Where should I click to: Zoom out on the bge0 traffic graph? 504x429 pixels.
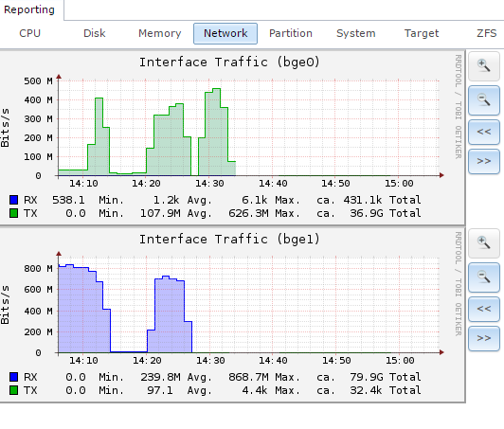point(484,100)
